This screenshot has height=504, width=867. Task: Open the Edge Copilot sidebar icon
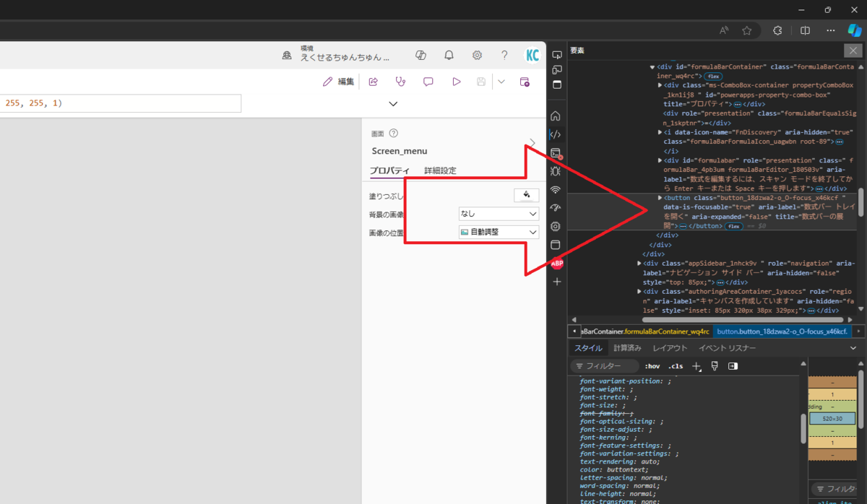(x=855, y=30)
